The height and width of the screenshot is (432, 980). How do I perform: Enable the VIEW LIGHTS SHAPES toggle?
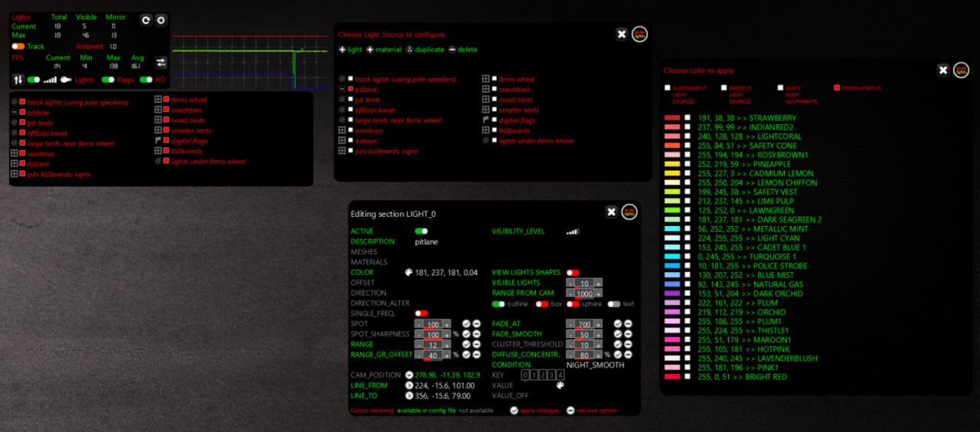click(573, 273)
